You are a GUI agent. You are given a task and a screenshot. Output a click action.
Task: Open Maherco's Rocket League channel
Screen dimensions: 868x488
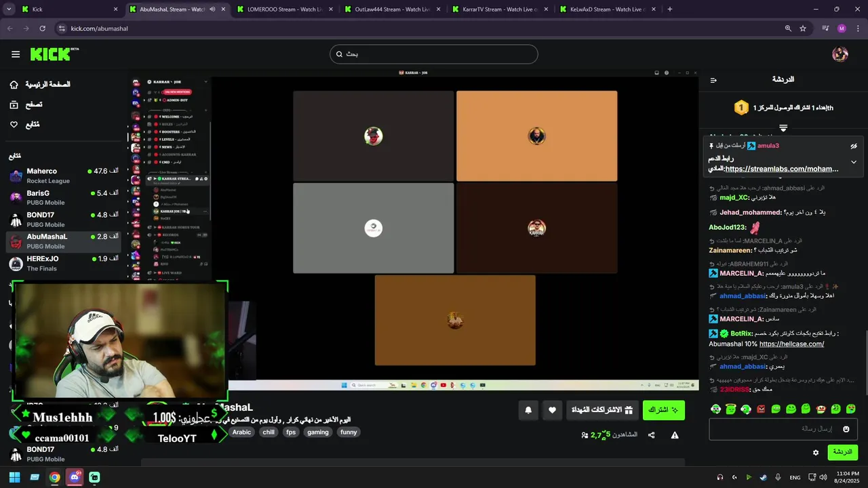pyautogui.click(x=64, y=176)
